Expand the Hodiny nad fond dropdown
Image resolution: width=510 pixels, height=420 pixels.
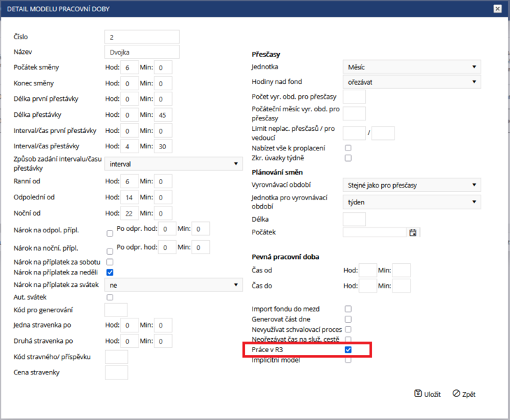point(412,82)
